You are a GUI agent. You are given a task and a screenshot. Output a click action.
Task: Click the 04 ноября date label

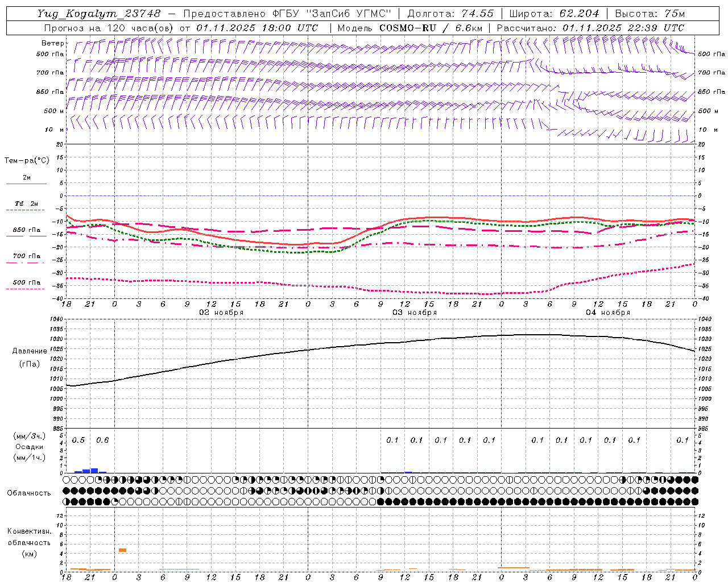[x=608, y=313]
